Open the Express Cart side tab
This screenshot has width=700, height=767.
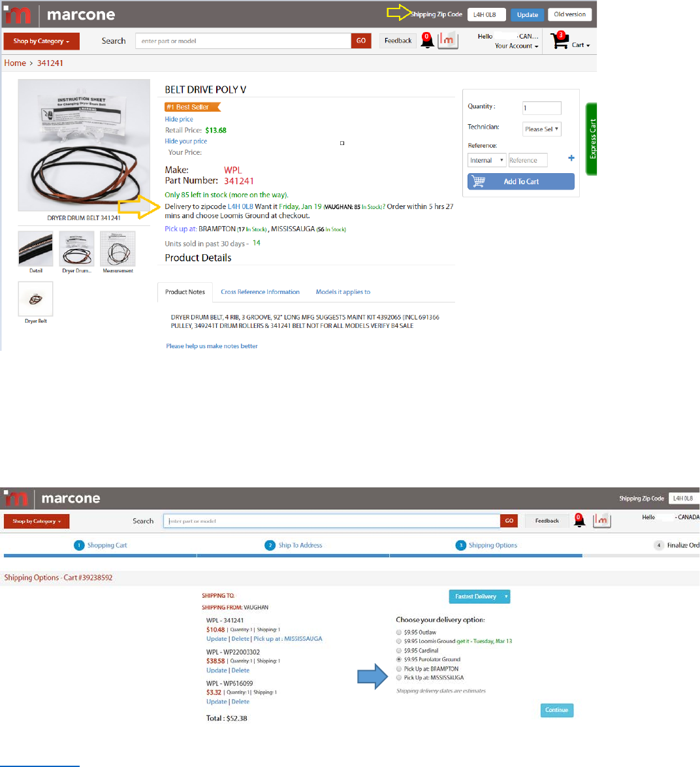pyautogui.click(x=592, y=139)
